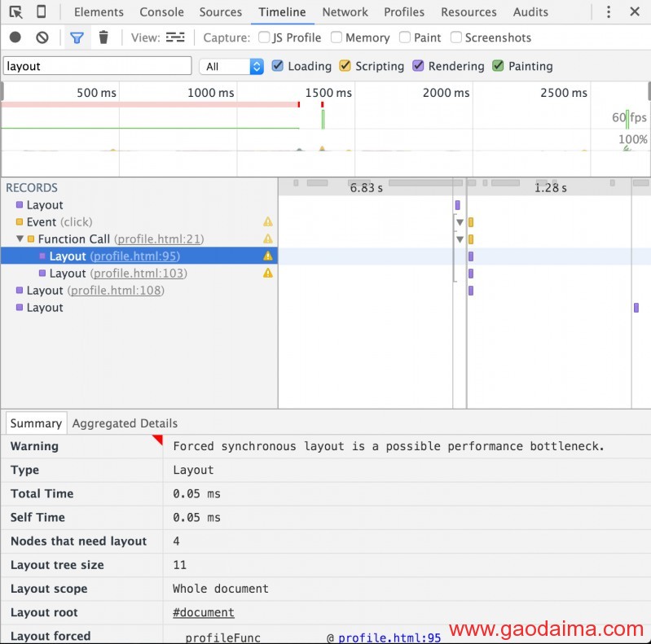
Task: Open the Elements tab
Action: [x=99, y=12]
